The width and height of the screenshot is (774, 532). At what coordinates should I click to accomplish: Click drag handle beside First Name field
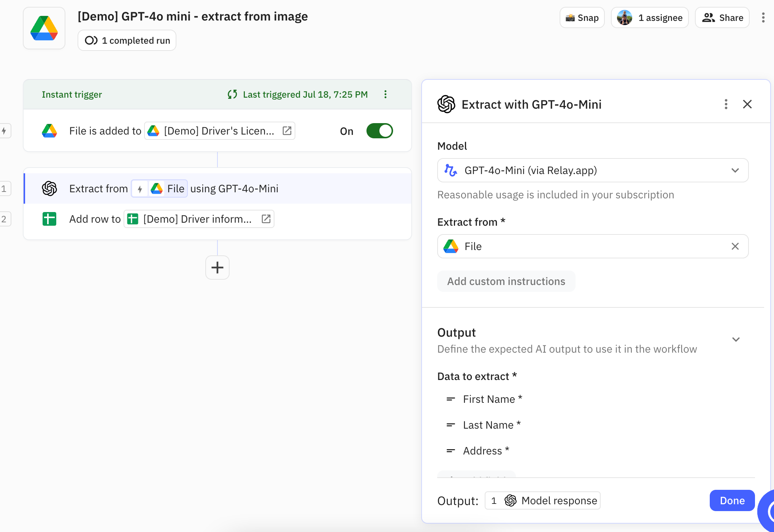click(451, 399)
